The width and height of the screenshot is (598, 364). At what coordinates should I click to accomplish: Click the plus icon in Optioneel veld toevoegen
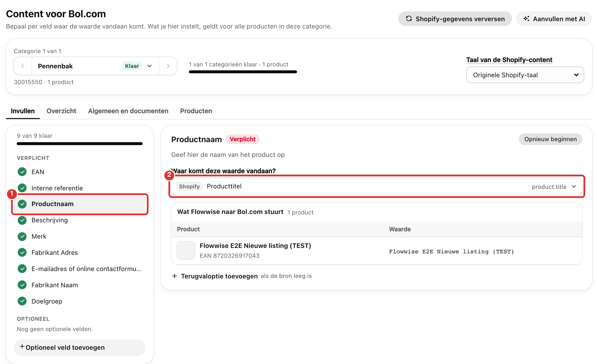pos(22,347)
